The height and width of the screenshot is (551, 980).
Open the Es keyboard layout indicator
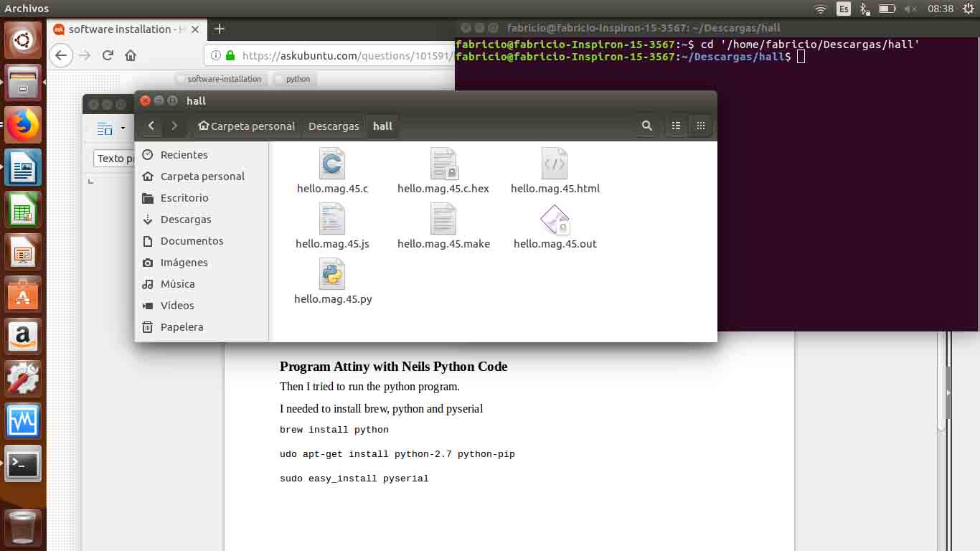click(844, 9)
